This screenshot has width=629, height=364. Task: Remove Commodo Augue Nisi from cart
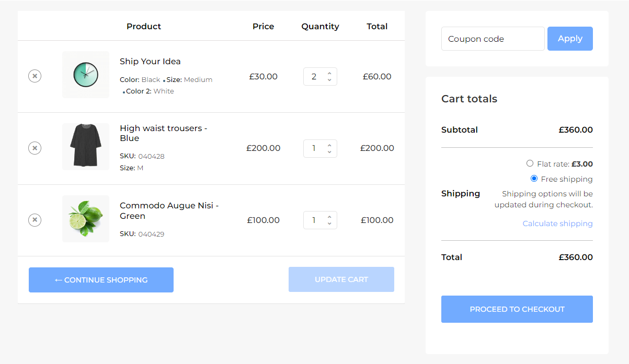[x=35, y=220]
